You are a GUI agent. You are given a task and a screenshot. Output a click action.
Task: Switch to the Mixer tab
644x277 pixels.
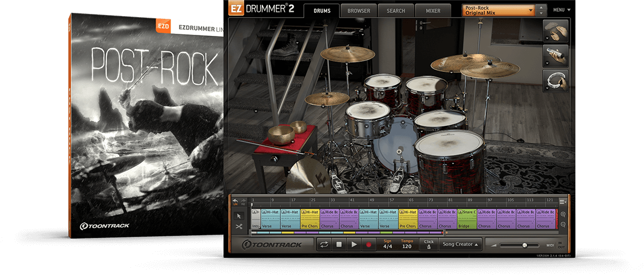[x=433, y=10]
